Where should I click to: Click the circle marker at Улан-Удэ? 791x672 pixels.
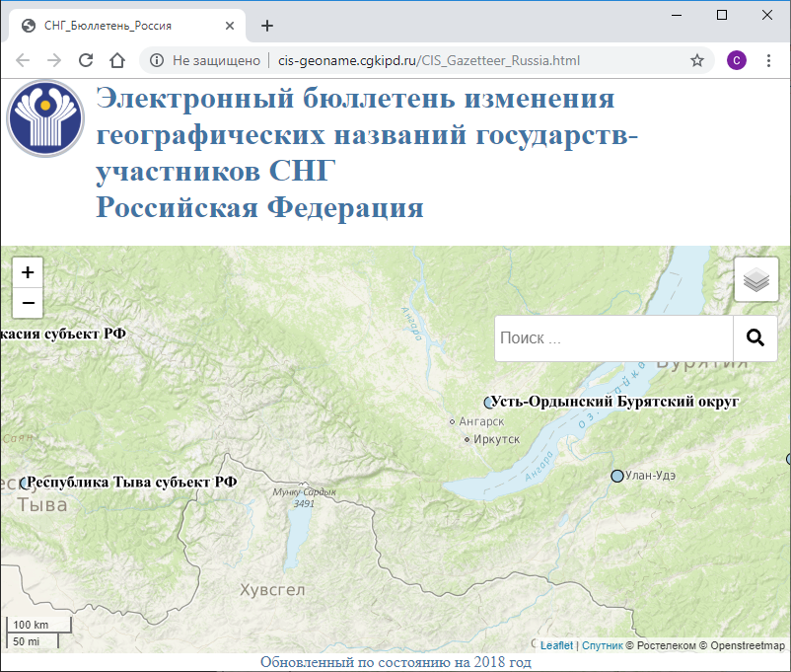[x=618, y=475]
